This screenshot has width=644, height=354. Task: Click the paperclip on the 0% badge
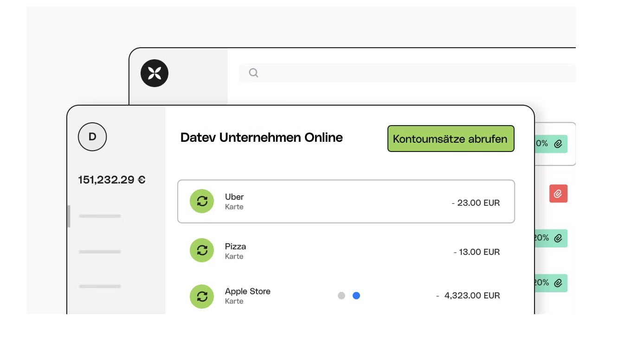pos(559,144)
